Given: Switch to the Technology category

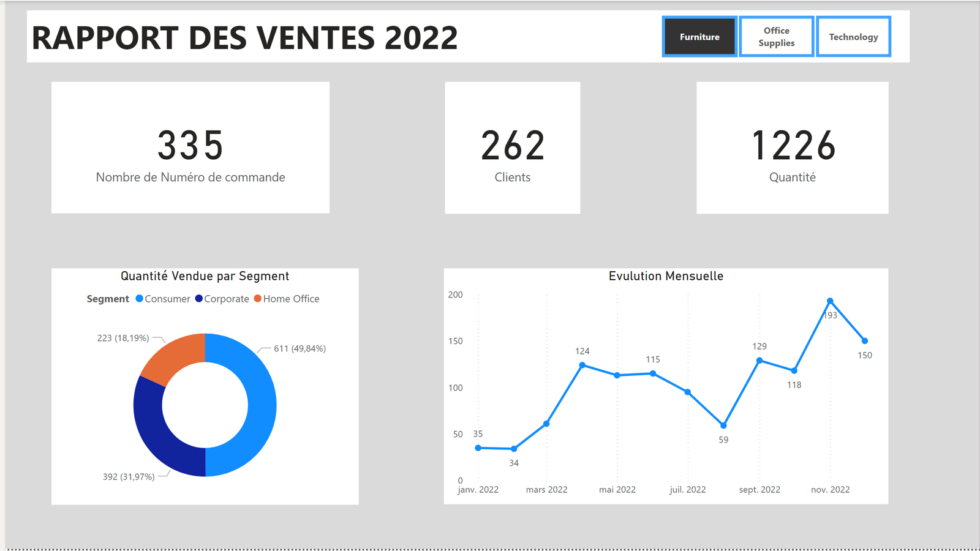Looking at the screenshot, I should (853, 37).
